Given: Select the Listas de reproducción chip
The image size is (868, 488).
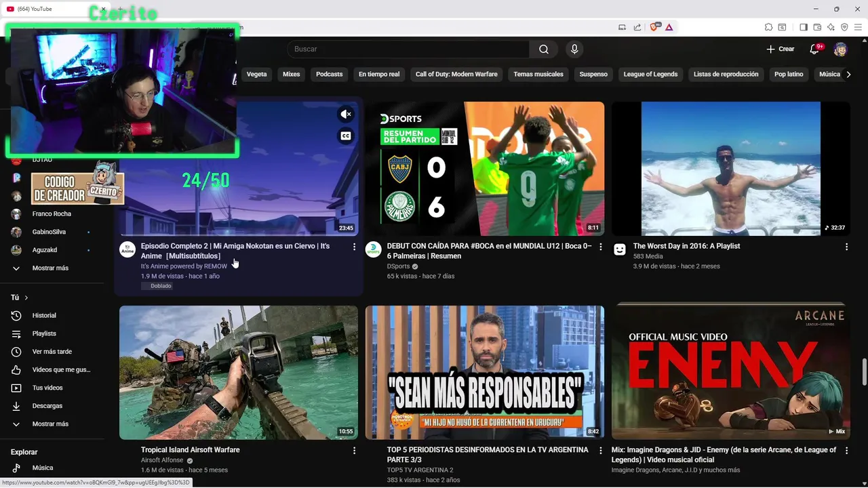Looking at the screenshot, I should click(726, 75).
